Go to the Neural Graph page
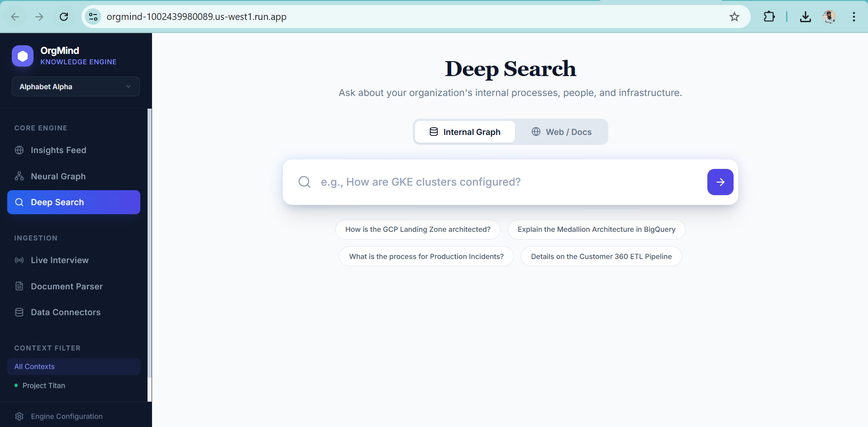Screen dimensions: 868x427 pyautogui.click(x=74, y=176)
